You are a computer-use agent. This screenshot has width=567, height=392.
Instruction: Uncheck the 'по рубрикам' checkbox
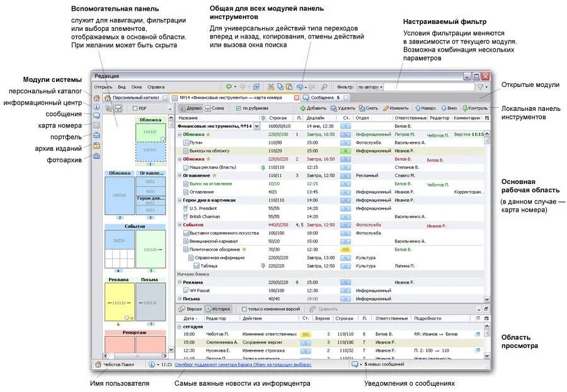coord(238,108)
